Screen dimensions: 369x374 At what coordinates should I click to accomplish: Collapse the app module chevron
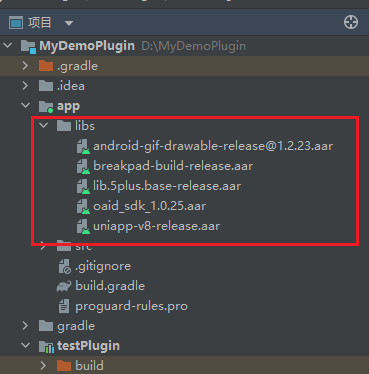click(x=25, y=106)
